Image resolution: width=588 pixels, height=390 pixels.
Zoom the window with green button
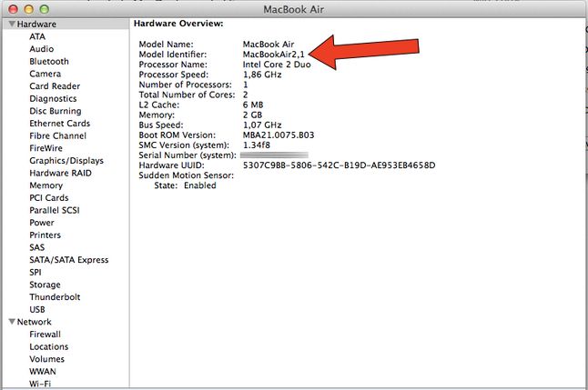(x=45, y=9)
